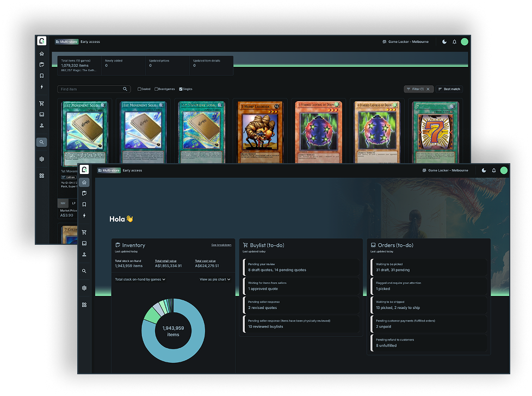Click the bookmark icon in the front window sidebar
Viewport: 532px width, 396px height.
84,205
